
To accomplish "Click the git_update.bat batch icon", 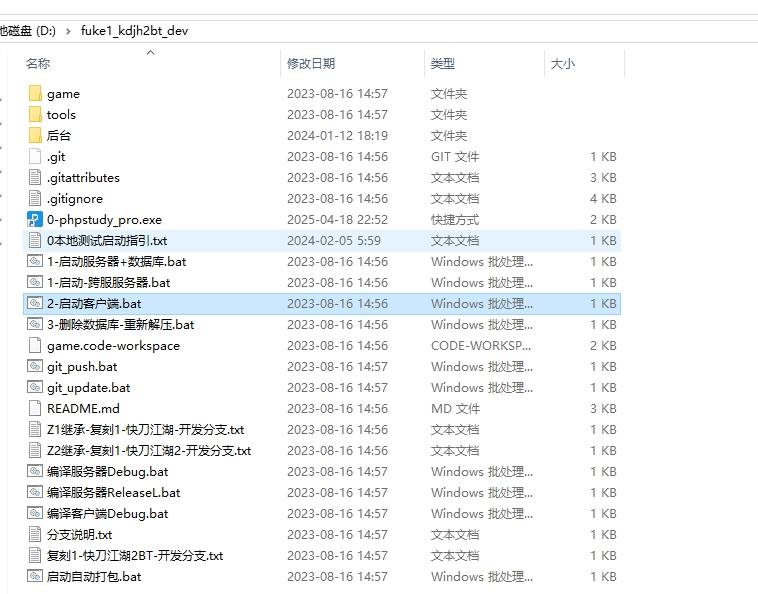I will point(35,387).
